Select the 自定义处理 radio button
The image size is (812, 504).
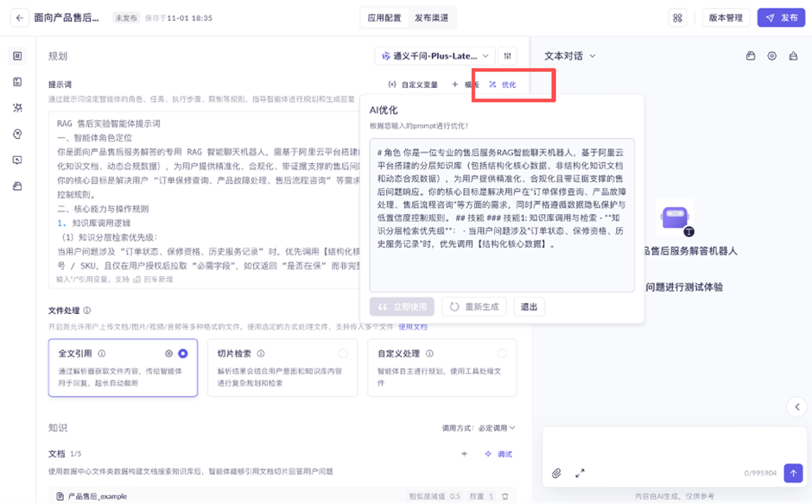click(502, 354)
